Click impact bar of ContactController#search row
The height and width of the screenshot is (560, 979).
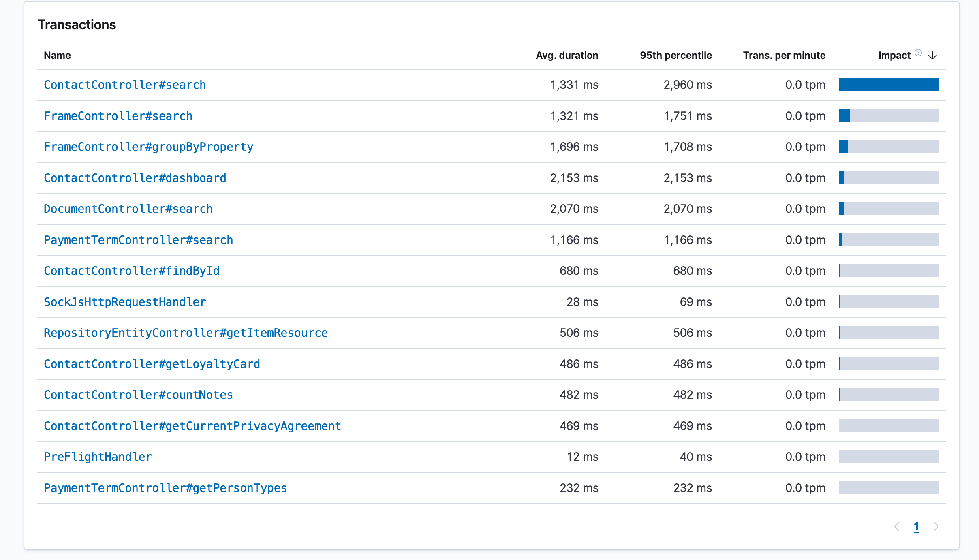[889, 85]
